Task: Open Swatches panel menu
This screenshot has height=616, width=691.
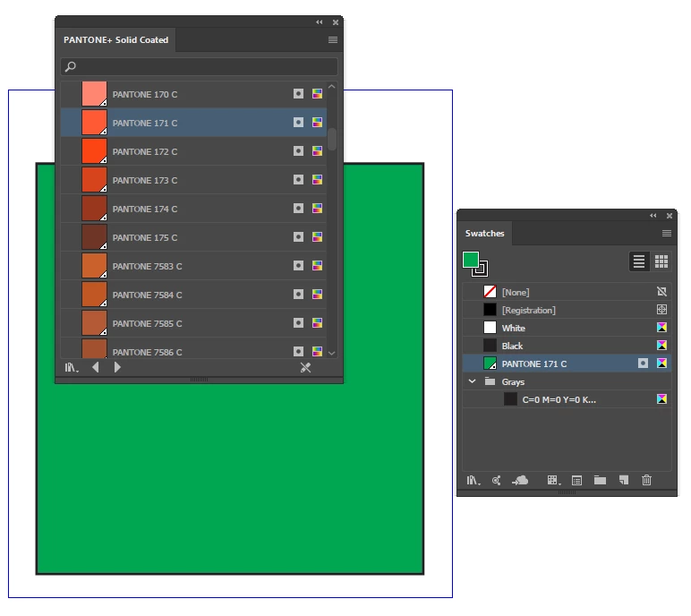Action: [x=667, y=234]
